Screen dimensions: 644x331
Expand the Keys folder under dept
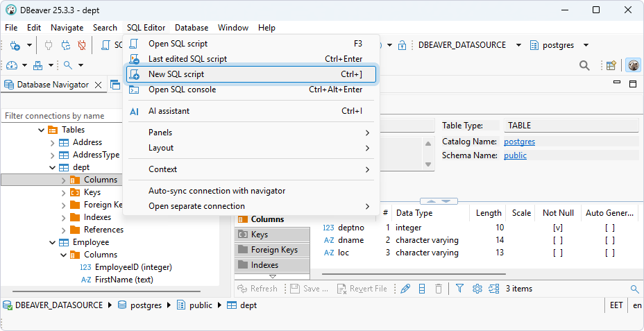click(x=63, y=193)
